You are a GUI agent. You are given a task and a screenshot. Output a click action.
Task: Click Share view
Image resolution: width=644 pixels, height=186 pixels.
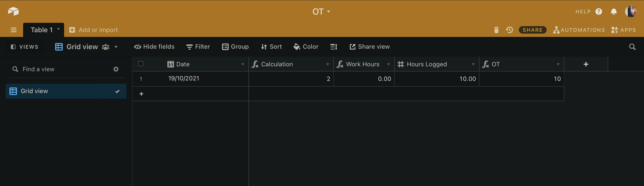click(x=370, y=47)
